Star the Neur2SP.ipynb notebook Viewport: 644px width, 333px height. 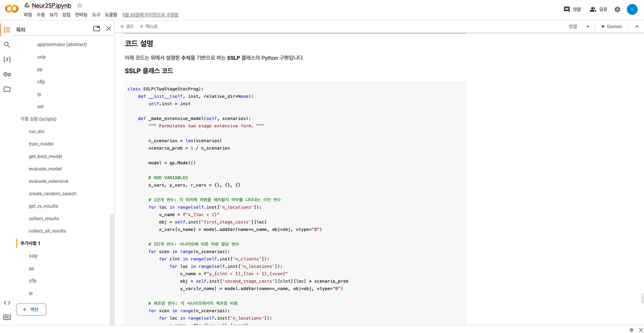(80, 5)
